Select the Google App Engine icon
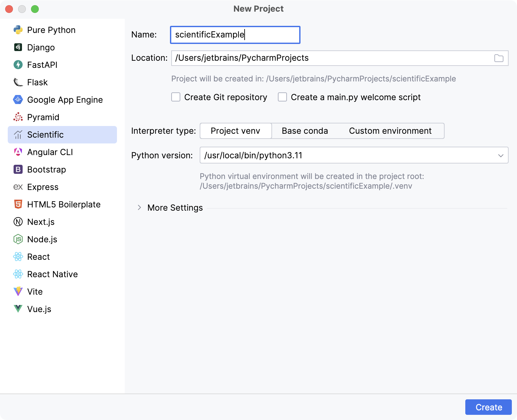 [x=18, y=100]
